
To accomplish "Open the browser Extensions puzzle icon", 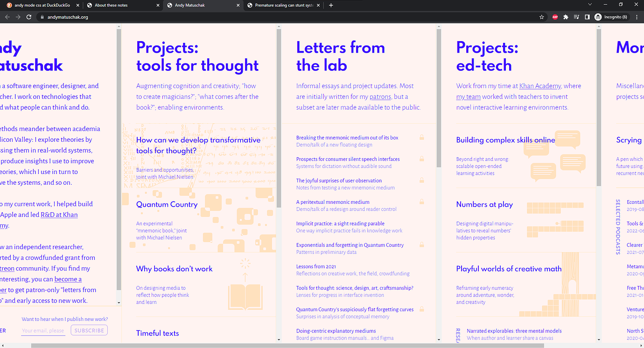I will [x=566, y=16].
